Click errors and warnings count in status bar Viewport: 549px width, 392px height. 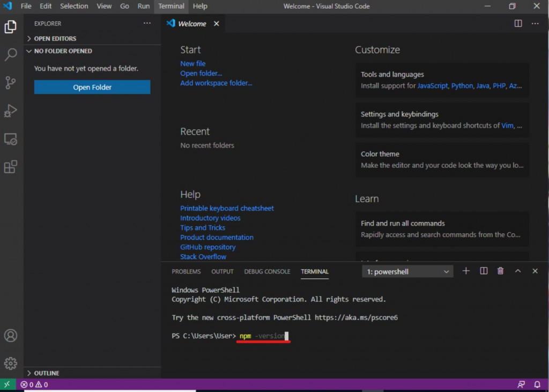click(34, 384)
